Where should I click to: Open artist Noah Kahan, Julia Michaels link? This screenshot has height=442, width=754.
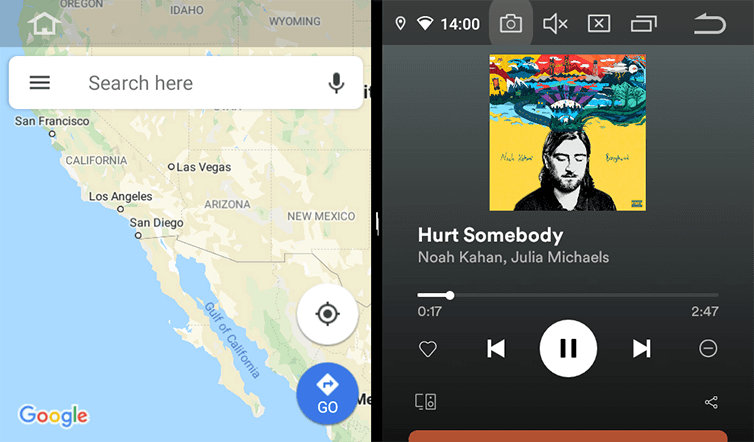pos(513,257)
